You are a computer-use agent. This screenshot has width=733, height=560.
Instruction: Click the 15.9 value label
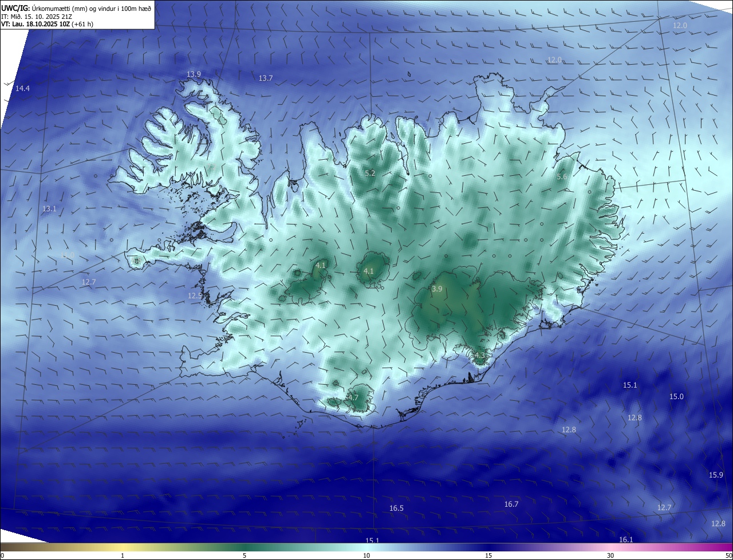(716, 475)
